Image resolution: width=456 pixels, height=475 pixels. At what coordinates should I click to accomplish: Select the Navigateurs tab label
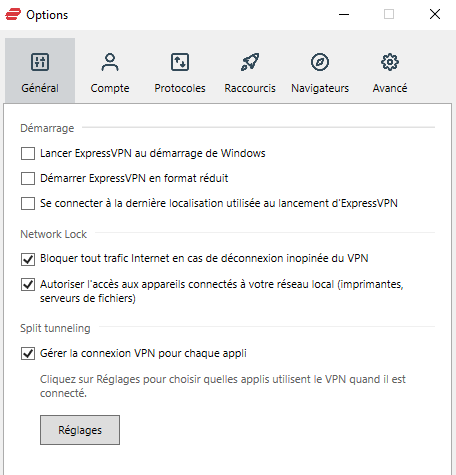320,88
